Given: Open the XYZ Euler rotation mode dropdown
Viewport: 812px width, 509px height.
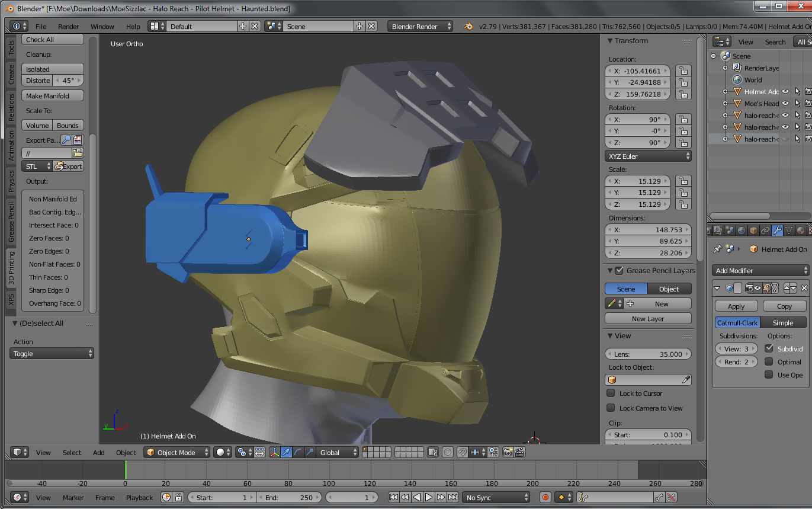Looking at the screenshot, I should click(x=648, y=156).
